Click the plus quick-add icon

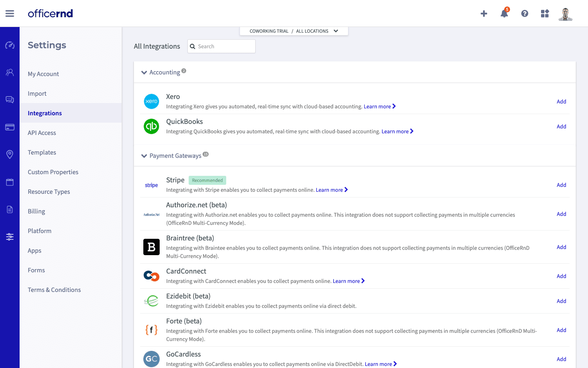click(484, 13)
